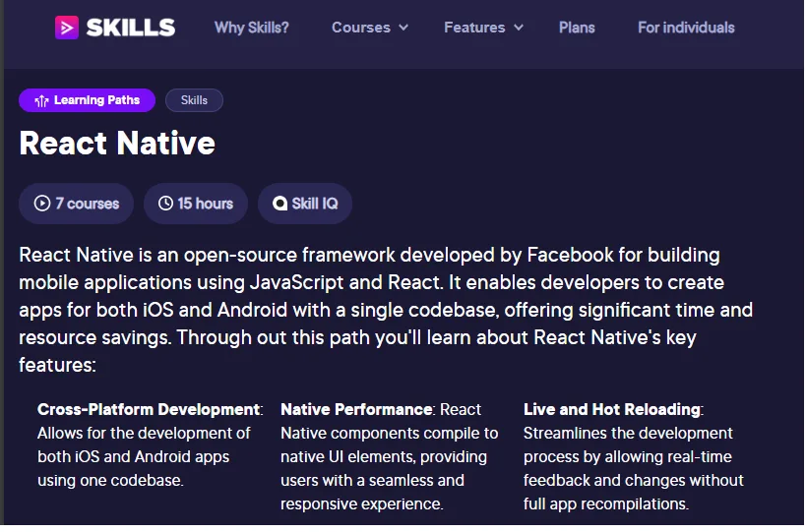Expand the Courses dropdown chevron
806x532 pixels.
pos(403,28)
